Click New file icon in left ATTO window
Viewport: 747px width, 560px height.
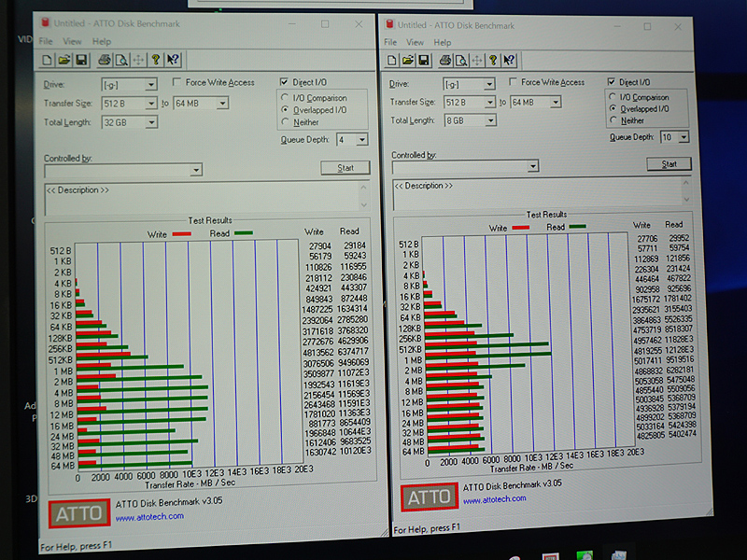tap(47, 60)
